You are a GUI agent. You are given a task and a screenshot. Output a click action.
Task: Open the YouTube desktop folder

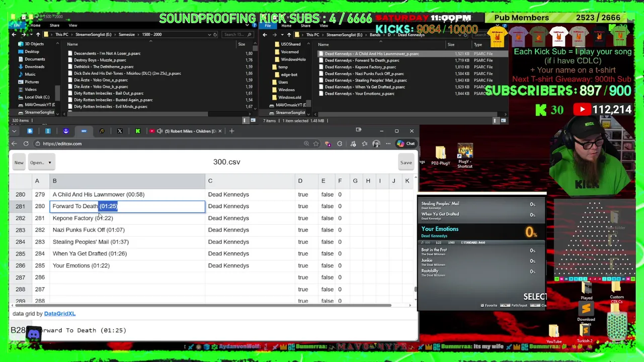[554, 334]
